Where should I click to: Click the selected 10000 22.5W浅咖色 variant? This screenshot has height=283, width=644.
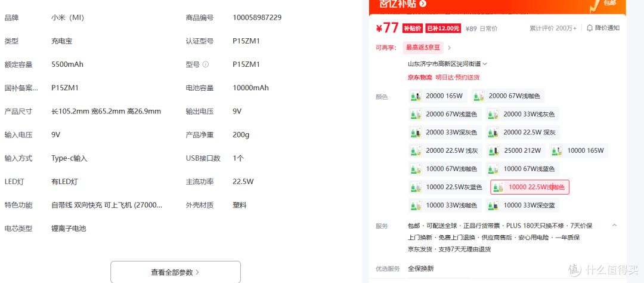click(x=530, y=187)
